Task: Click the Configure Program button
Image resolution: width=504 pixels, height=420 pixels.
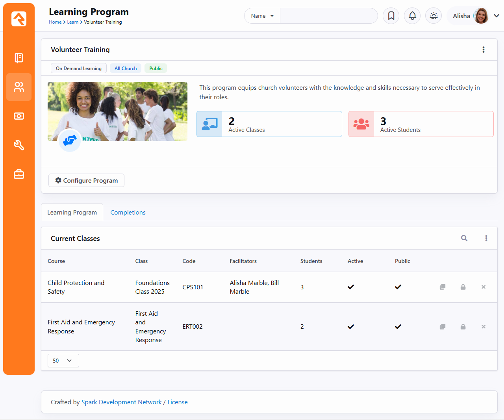Action: [86, 180]
